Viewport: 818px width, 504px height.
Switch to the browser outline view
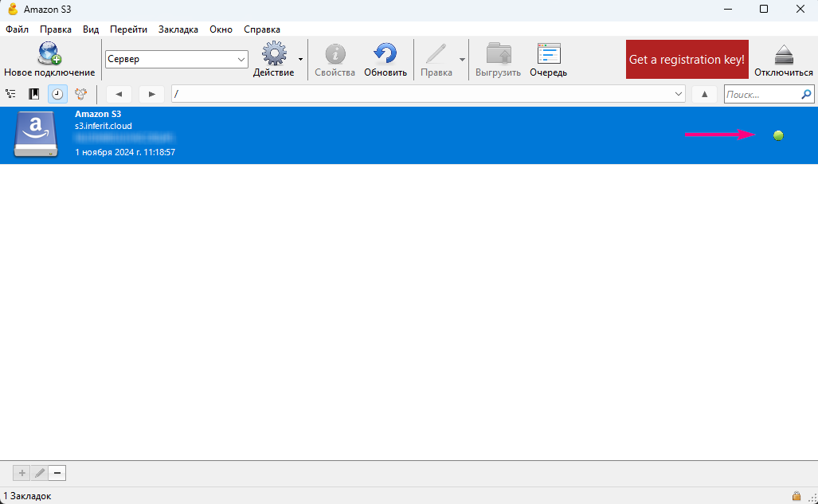[x=10, y=94]
